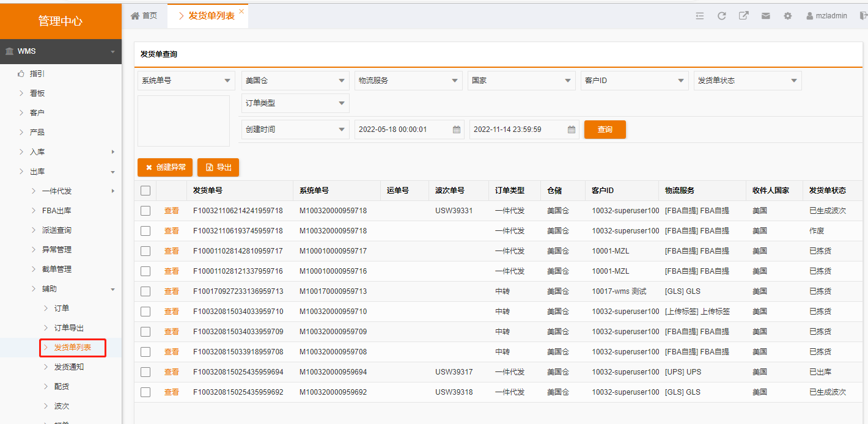Open the mail messages icon
This screenshot has width=868, height=424.
pyautogui.click(x=766, y=16)
